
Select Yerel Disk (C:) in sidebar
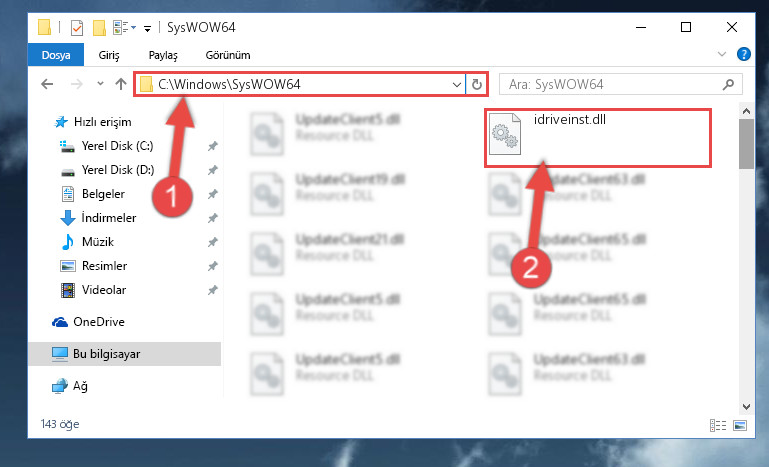[x=117, y=146]
